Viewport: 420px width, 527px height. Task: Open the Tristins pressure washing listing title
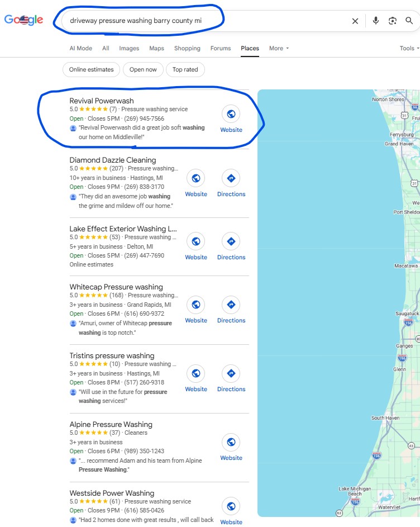click(x=112, y=355)
